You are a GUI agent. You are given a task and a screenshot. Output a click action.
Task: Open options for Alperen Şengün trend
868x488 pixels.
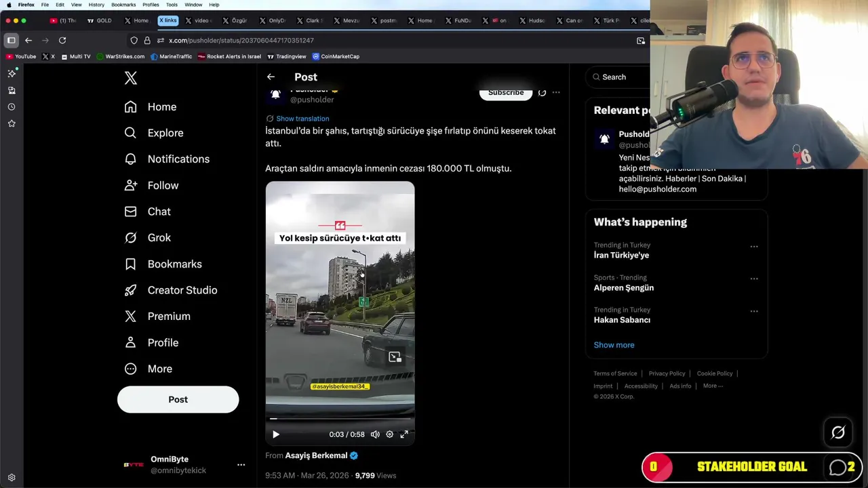point(754,279)
